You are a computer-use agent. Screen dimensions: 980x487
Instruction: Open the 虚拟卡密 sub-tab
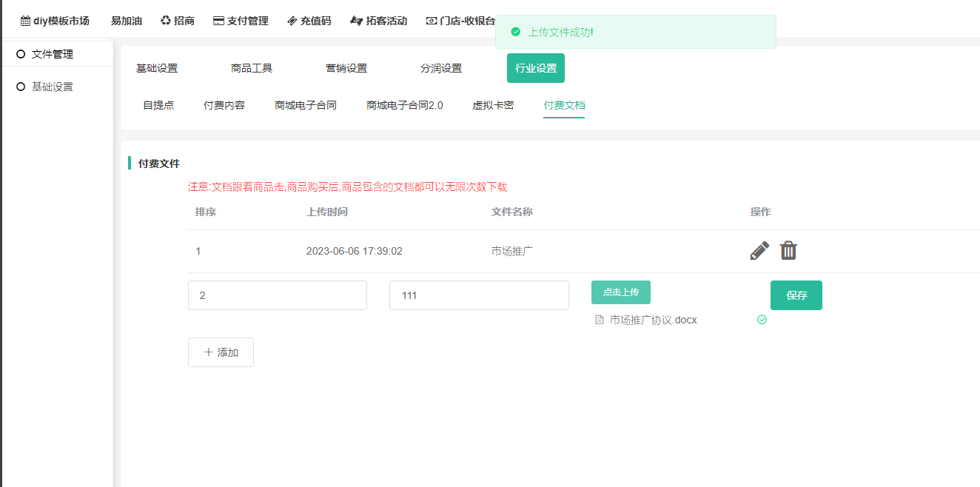tap(493, 105)
